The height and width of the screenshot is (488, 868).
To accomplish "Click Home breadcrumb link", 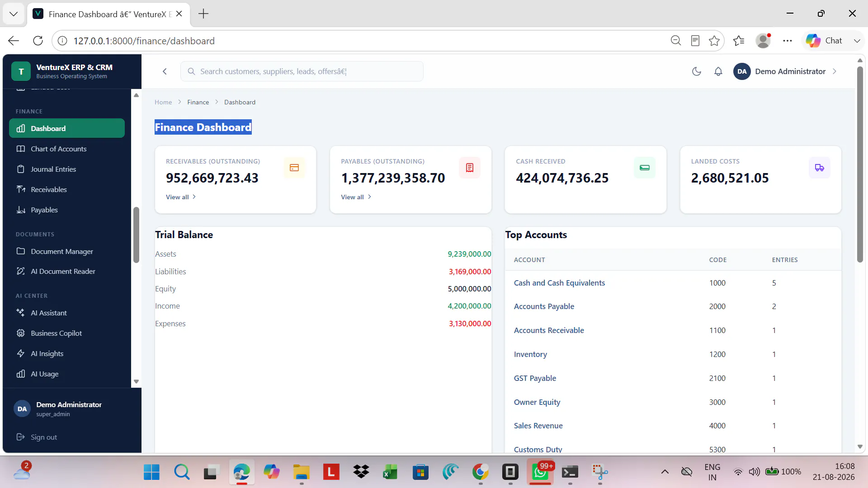I will tap(163, 102).
